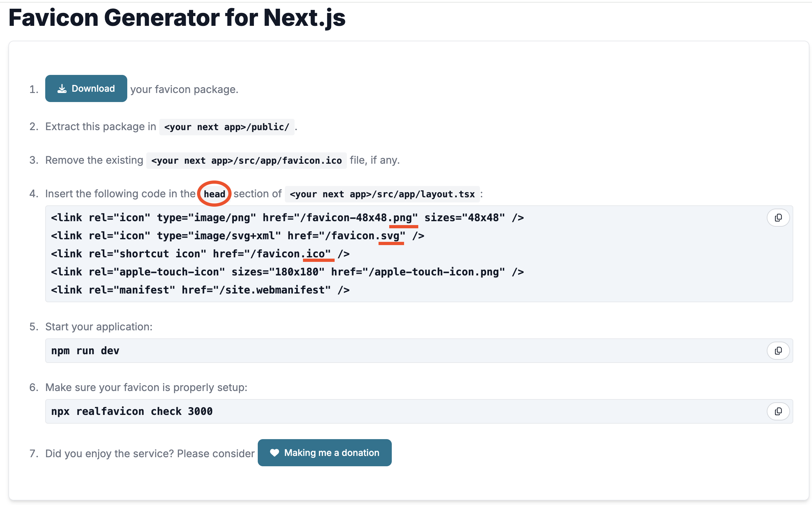Viewport: 812px width, 505px height.
Task: Click the shortcut icon favicon.ico line
Action: (x=200, y=254)
